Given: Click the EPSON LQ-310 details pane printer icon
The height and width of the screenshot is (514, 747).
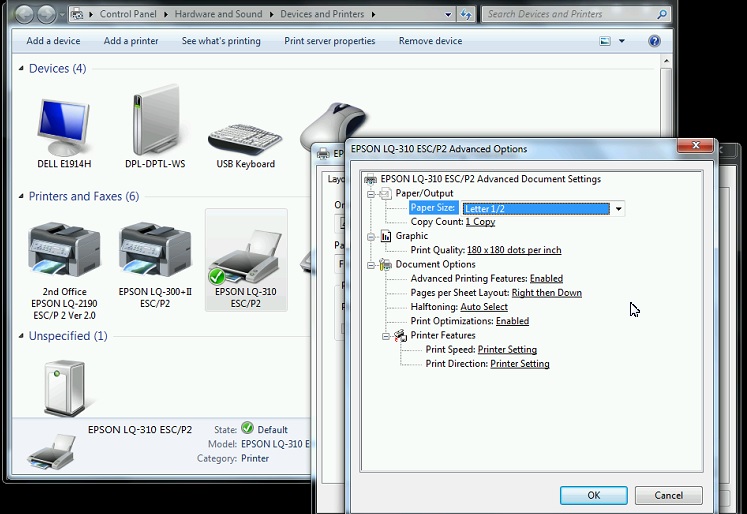Looking at the screenshot, I should tap(51, 451).
